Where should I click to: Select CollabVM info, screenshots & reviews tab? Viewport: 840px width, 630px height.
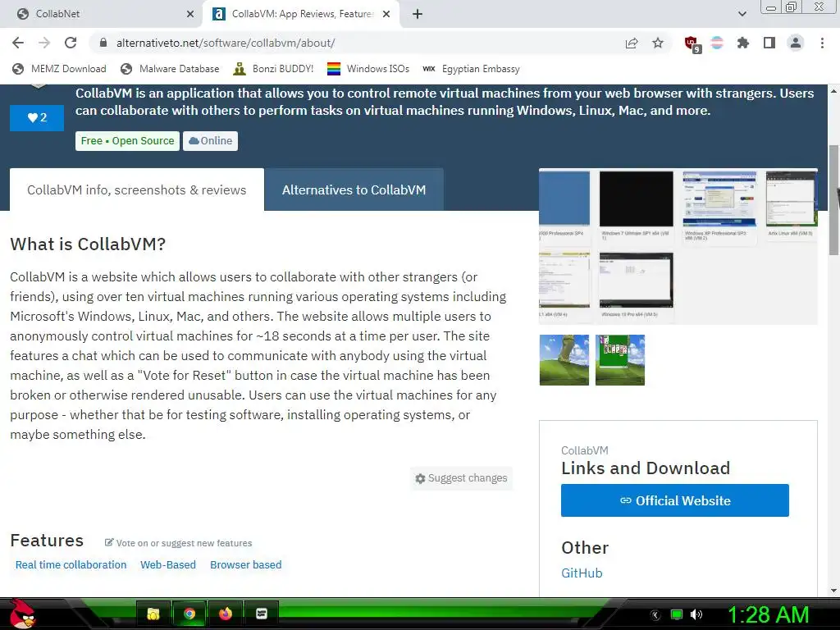(137, 189)
